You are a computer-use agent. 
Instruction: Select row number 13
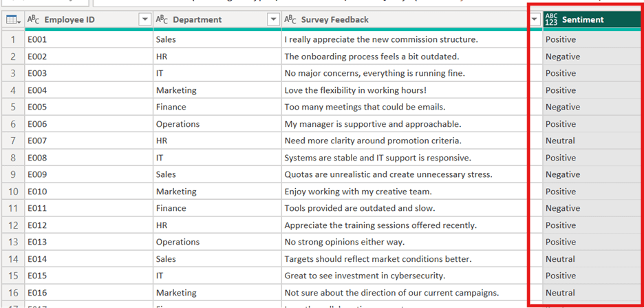pos(13,242)
